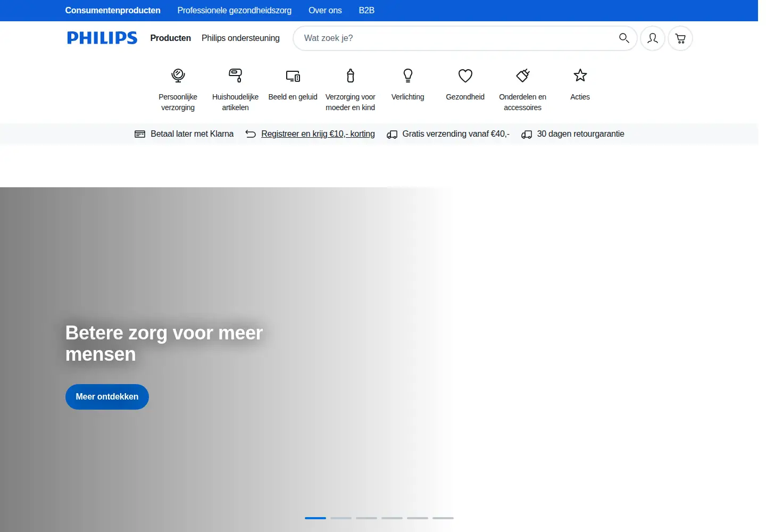Open the shopping cart icon
766x532 pixels.
click(680, 38)
